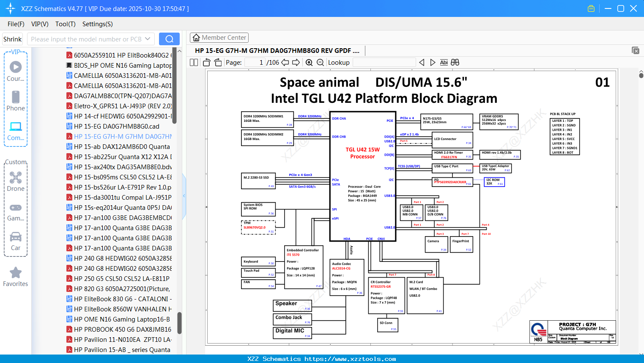The height and width of the screenshot is (363, 644).
Task: Click the restore panel icon at the tab bar's right
Action: (636, 50)
